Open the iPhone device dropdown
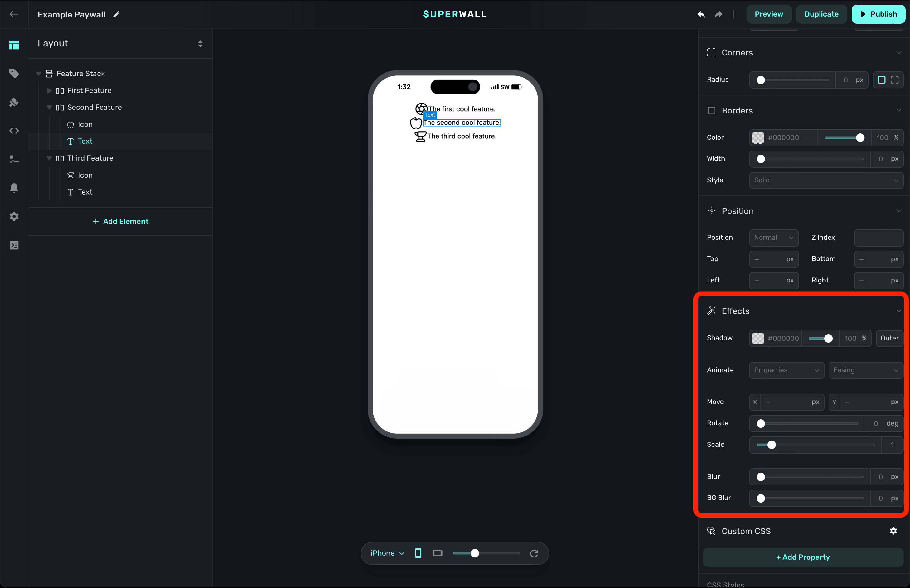 [387, 553]
